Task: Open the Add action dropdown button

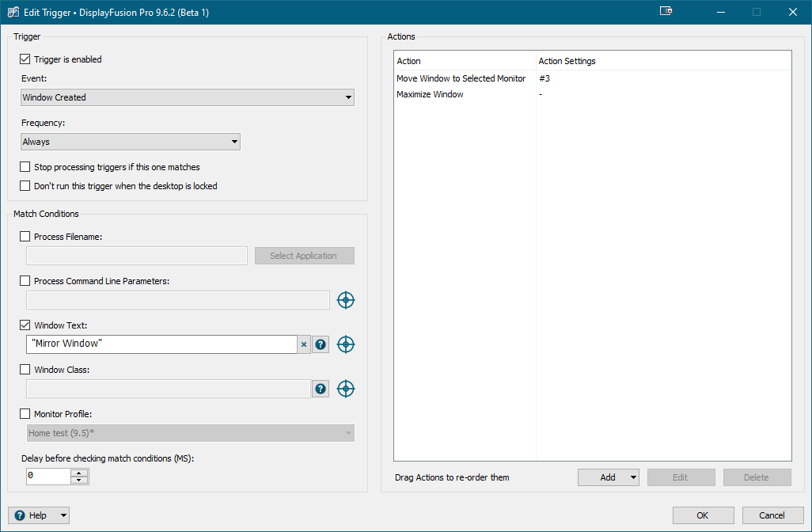Action: point(609,477)
